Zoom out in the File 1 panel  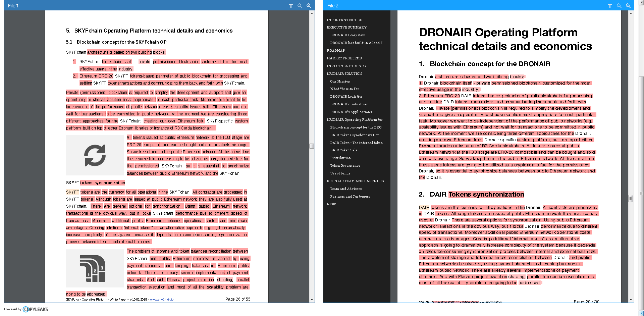(300, 6)
